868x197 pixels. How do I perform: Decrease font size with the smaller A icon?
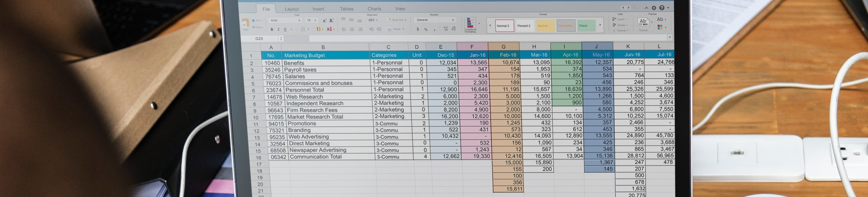coord(324,21)
